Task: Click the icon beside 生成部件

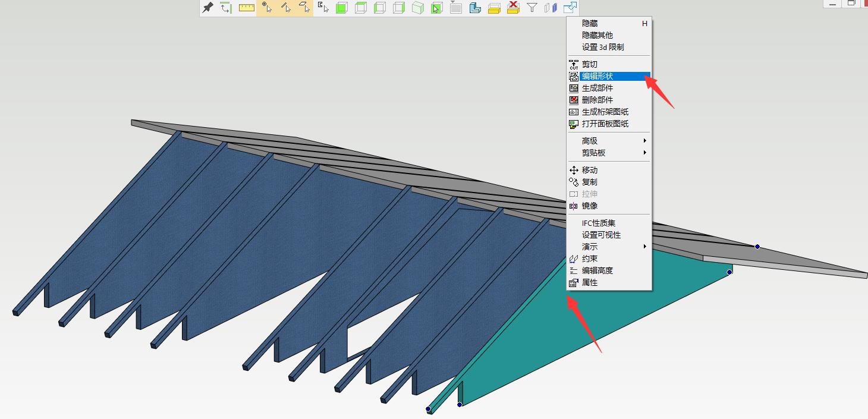Action: [x=574, y=88]
